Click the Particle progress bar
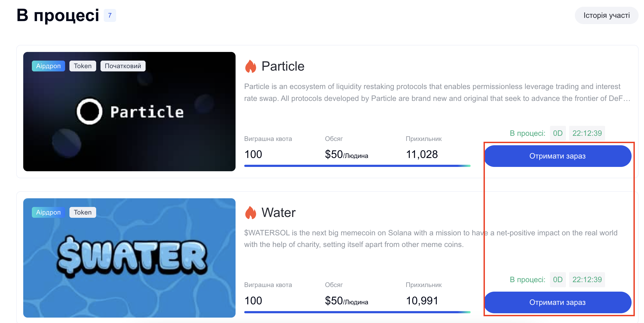Viewport: 644px width, 323px height. pyautogui.click(x=357, y=166)
